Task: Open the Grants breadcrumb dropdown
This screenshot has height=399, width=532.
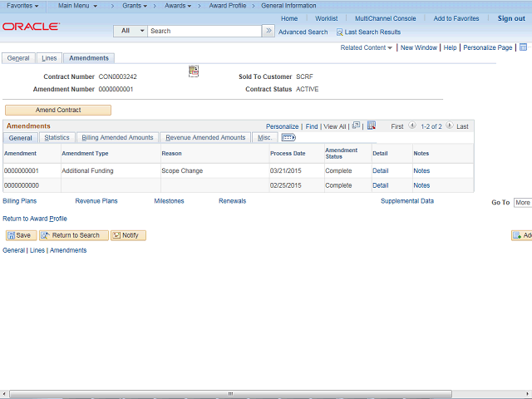Action: pyautogui.click(x=135, y=6)
